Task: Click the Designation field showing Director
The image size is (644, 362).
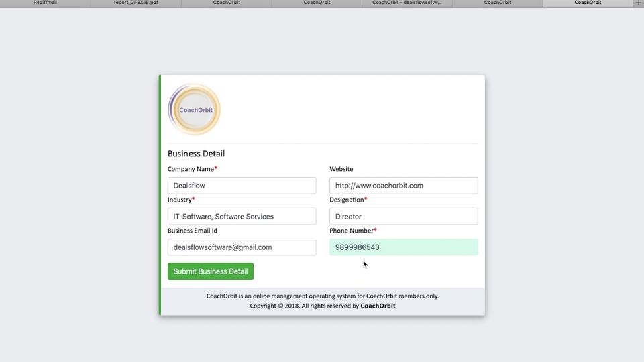Action: pos(404,217)
